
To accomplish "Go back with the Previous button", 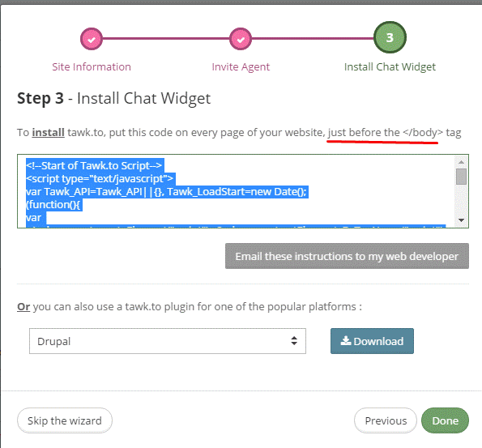I will click(386, 420).
